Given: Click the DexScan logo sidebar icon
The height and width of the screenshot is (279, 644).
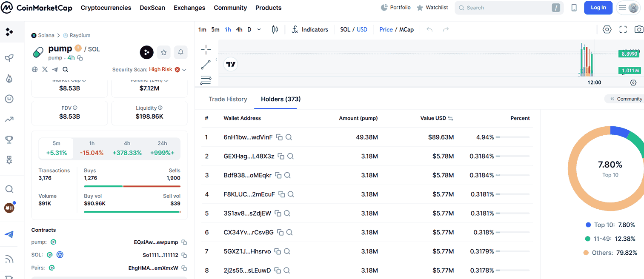Looking at the screenshot, I should [x=9, y=32].
